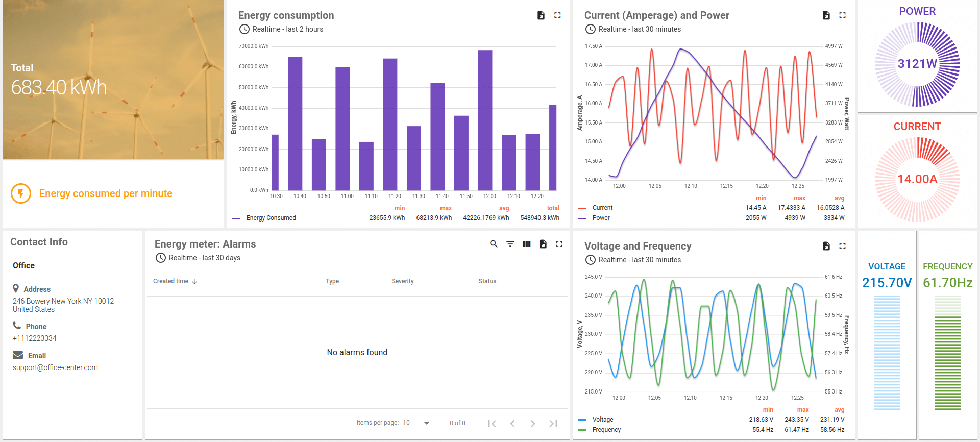
Task: Open time window 'Realtime - last 2 hours'
Action: click(287, 29)
